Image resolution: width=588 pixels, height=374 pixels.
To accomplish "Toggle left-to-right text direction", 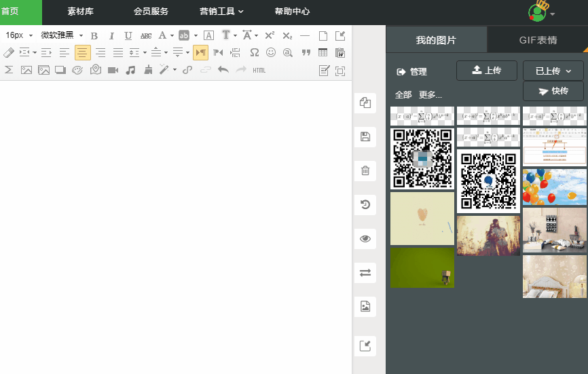I will tap(200, 52).
